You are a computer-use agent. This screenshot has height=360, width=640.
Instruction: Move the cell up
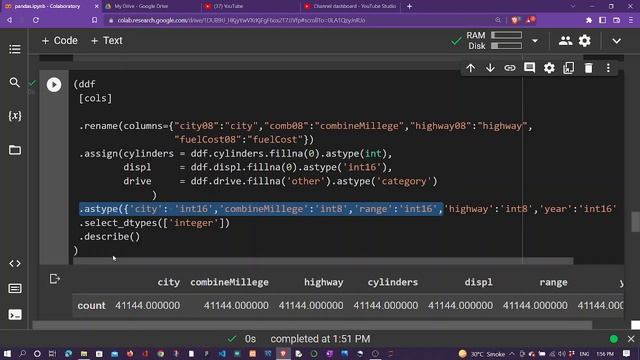471,68
